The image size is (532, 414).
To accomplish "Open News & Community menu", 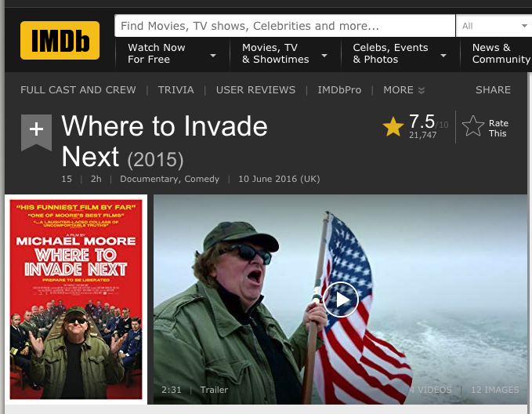I will pyautogui.click(x=500, y=54).
